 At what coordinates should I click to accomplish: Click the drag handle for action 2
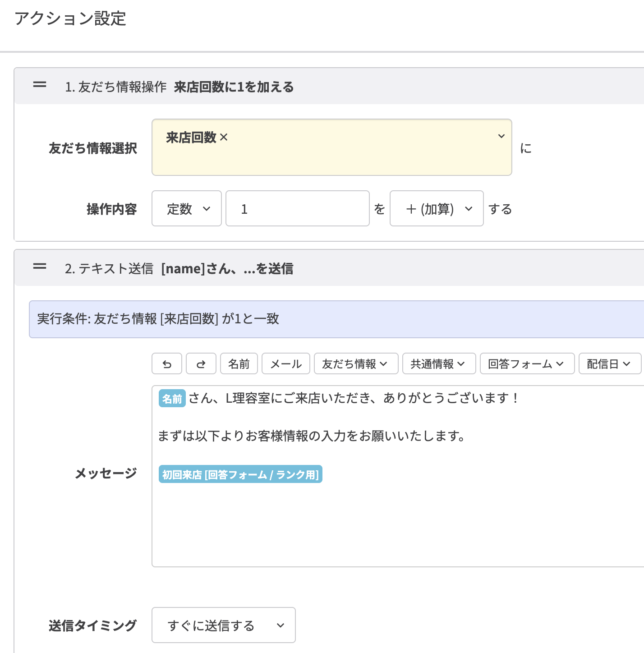point(40,267)
